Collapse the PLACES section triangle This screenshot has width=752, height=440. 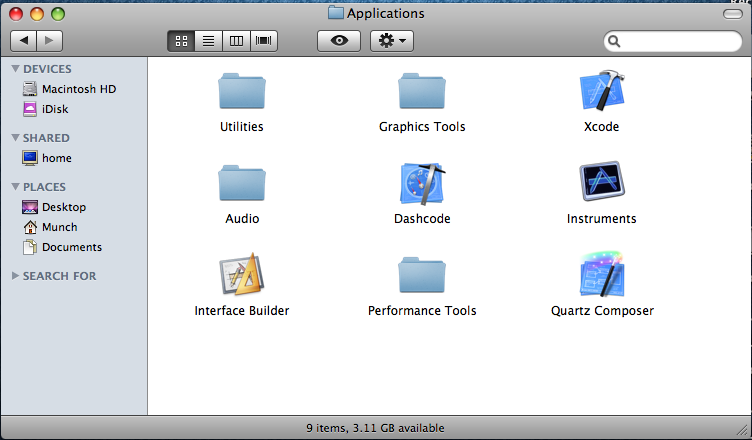click(x=15, y=187)
